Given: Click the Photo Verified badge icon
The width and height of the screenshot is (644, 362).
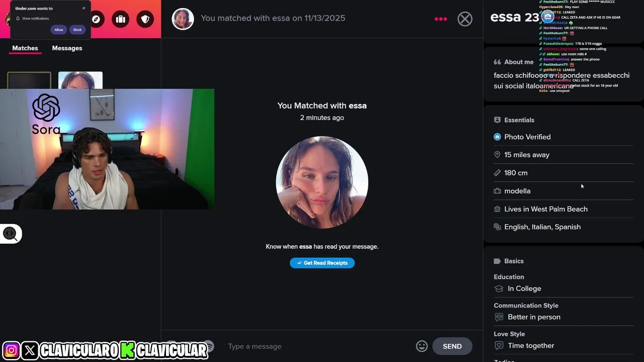Looking at the screenshot, I should click(x=497, y=137).
